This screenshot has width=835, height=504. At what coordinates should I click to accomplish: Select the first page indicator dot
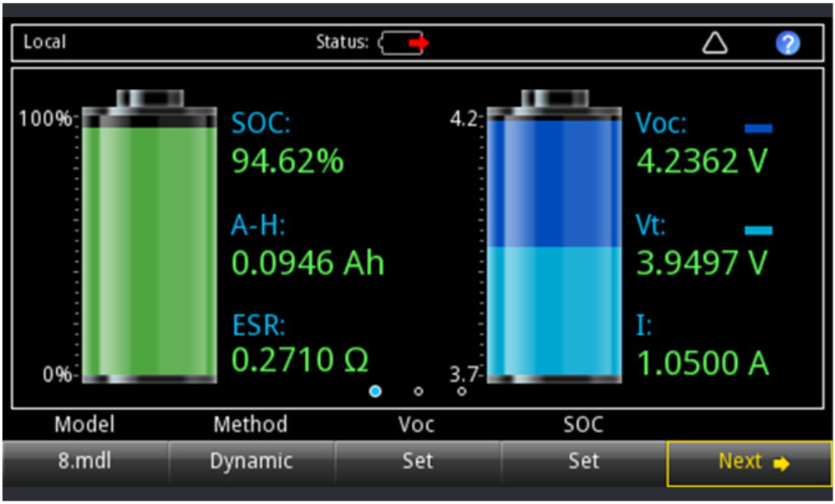point(376,392)
